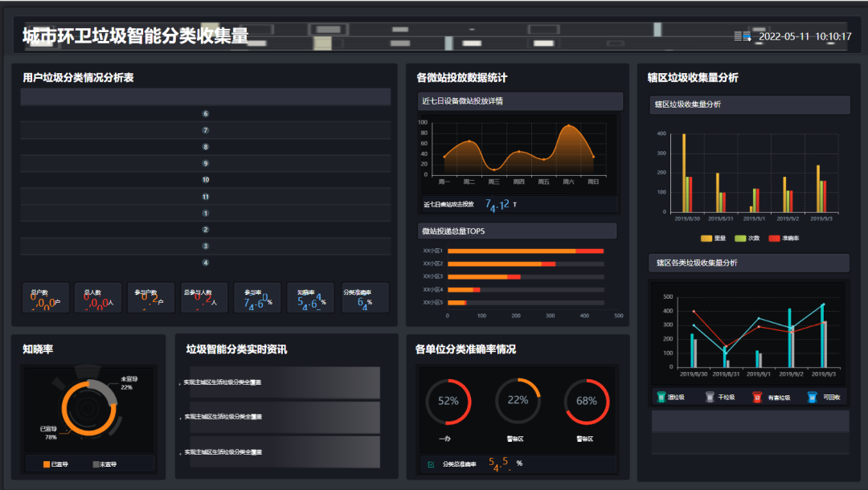Click the 68% accuracy ring gauge
The image size is (868, 490).
click(x=586, y=402)
